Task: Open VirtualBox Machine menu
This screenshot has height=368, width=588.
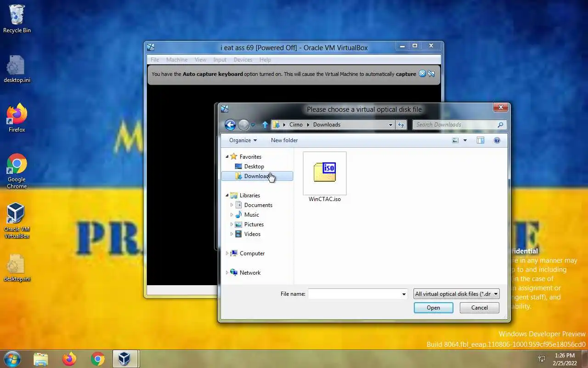Action: 177,60
